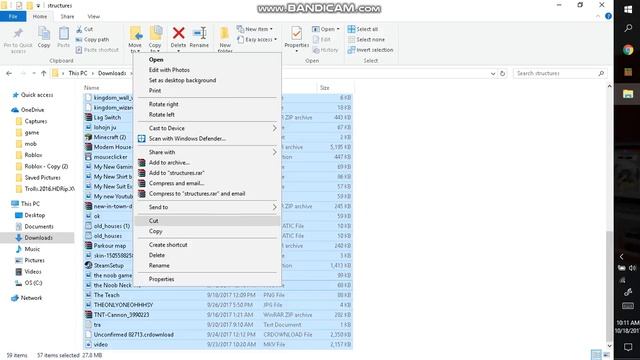Select Network in navigation pane
Image resolution: width=640 pixels, height=360 pixels.
coord(31,298)
